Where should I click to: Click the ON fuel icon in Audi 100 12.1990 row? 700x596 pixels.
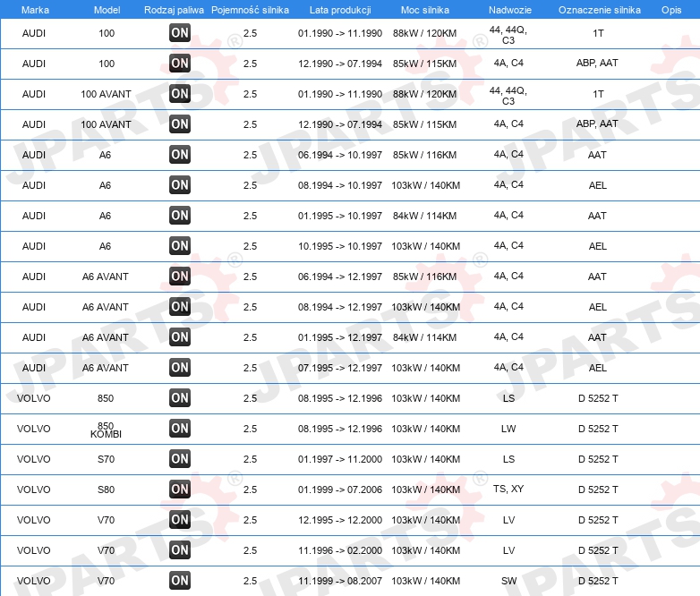pyautogui.click(x=180, y=64)
